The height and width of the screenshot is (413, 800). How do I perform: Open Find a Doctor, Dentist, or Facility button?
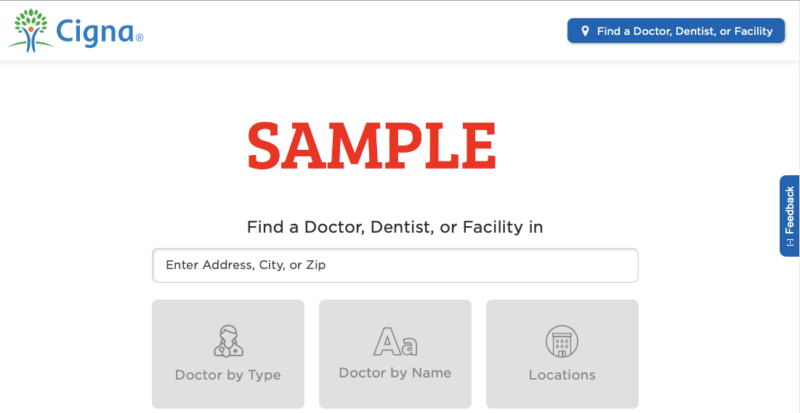coord(676,31)
